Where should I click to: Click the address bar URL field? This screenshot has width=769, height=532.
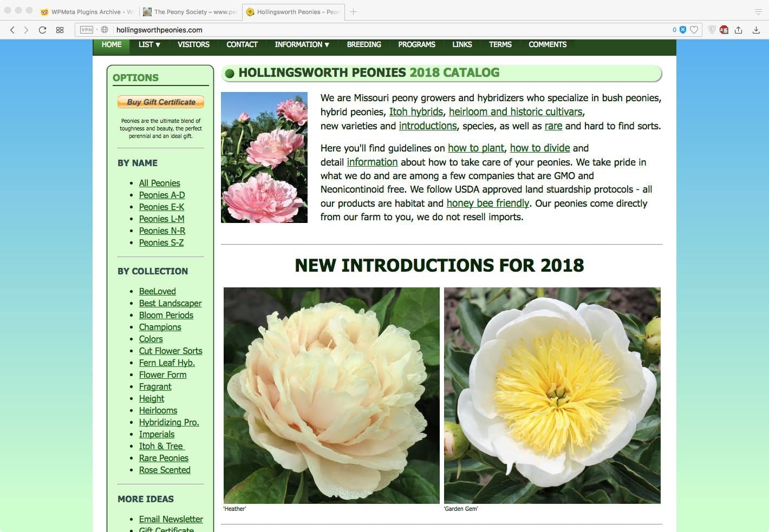pos(379,30)
